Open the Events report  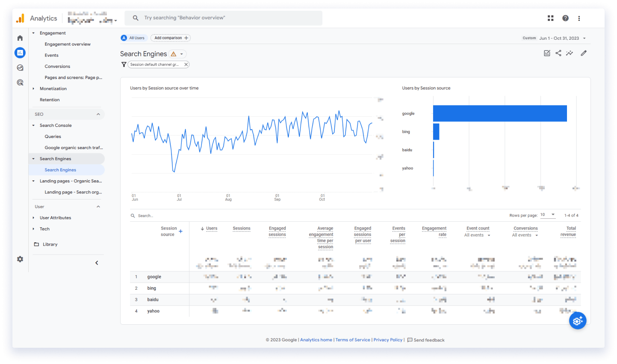click(x=51, y=55)
